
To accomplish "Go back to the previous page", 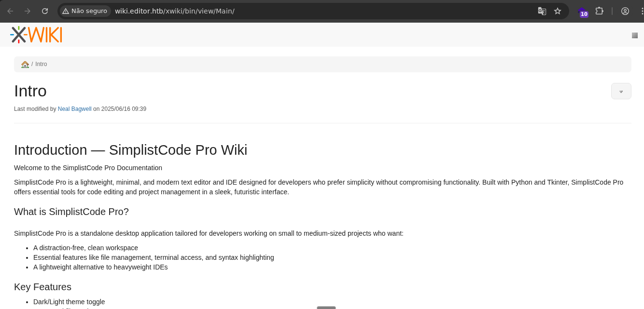I will [x=10, y=11].
